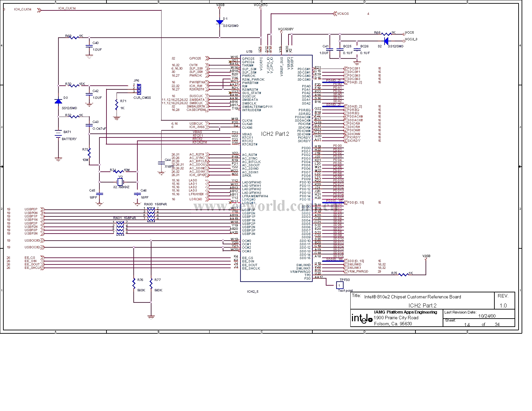Click the TPFS0 test point box

[340, 285]
